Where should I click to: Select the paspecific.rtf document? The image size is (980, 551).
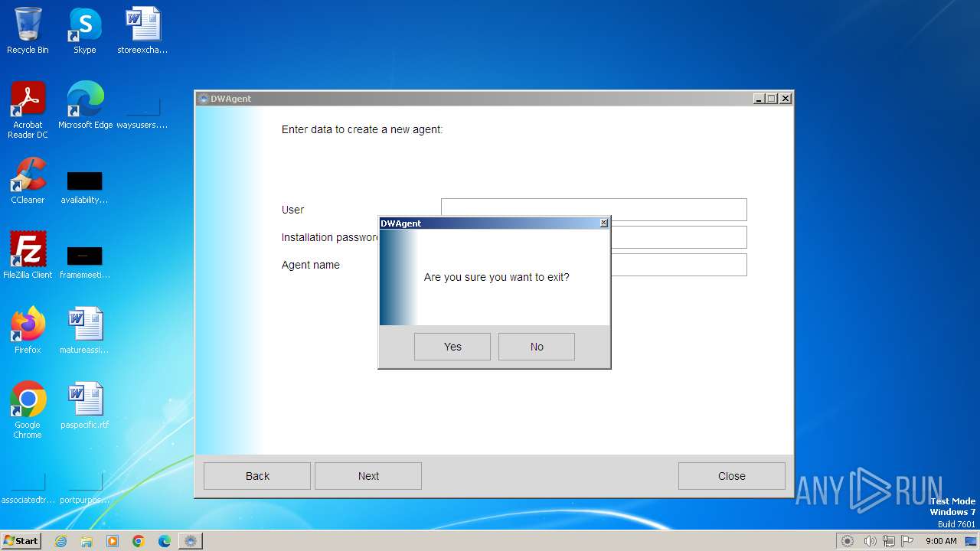[84, 406]
